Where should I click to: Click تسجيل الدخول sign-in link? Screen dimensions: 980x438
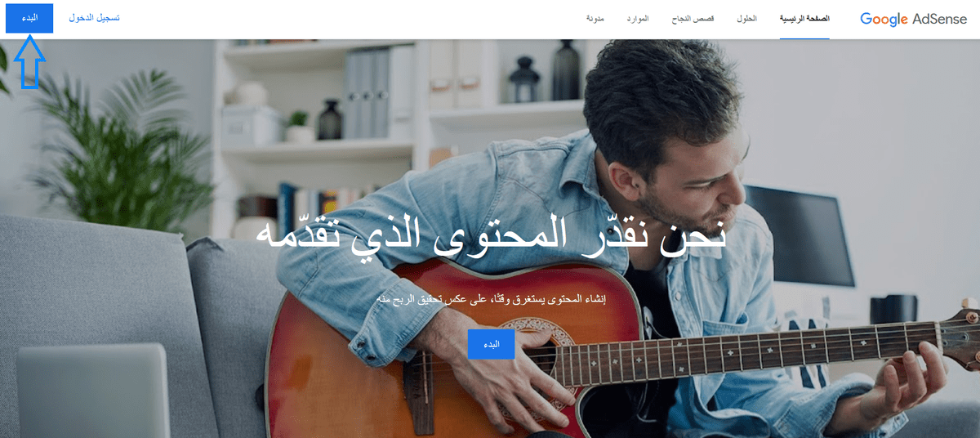click(x=94, y=18)
